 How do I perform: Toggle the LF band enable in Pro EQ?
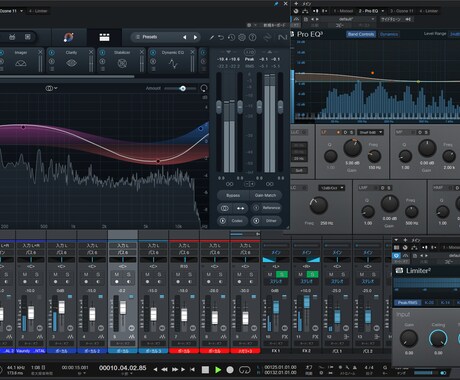(339, 132)
